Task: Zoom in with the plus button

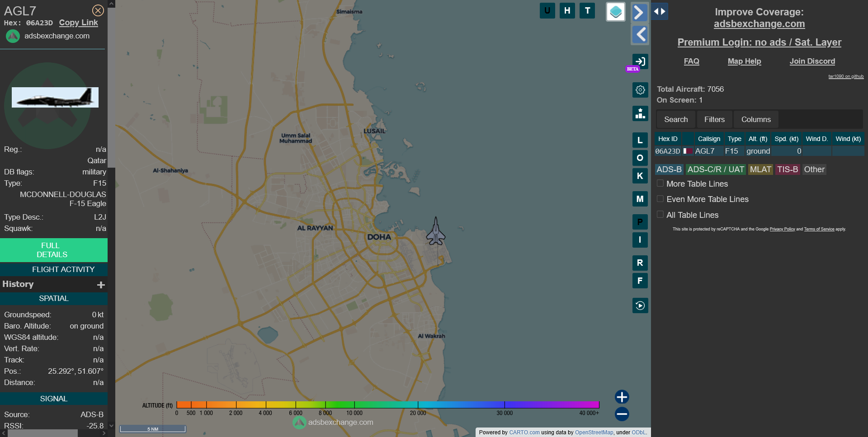Action: pyautogui.click(x=622, y=397)
